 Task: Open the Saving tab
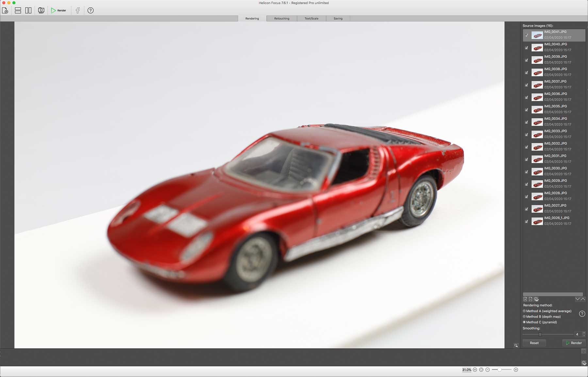pos(338,19)
